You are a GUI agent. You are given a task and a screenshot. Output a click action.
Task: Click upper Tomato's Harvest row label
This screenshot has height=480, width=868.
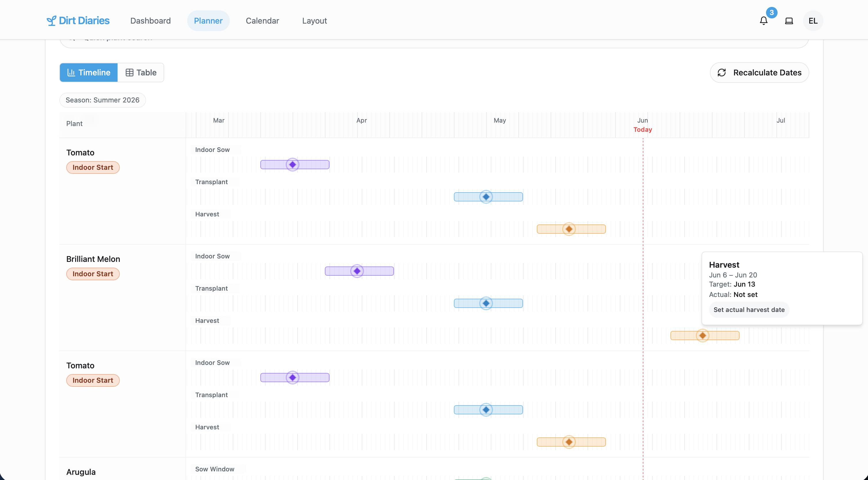pos(207,214)
